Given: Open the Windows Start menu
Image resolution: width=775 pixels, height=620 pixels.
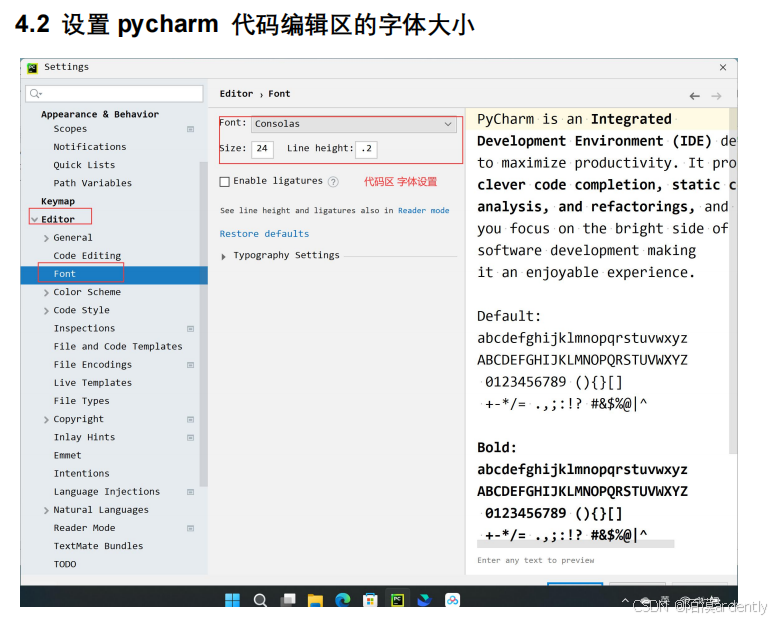Looking at the screenshot, I should click(232, 600).
